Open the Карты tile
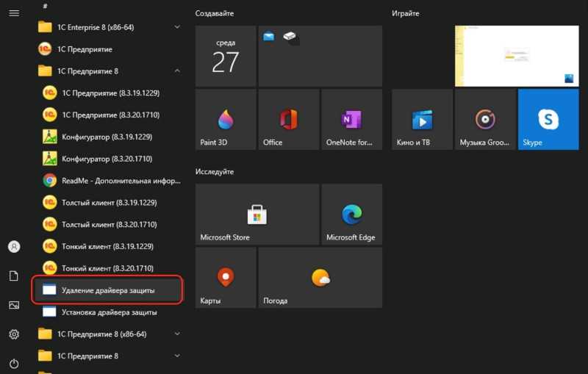The image size is (588, 374). pos(226,278)
